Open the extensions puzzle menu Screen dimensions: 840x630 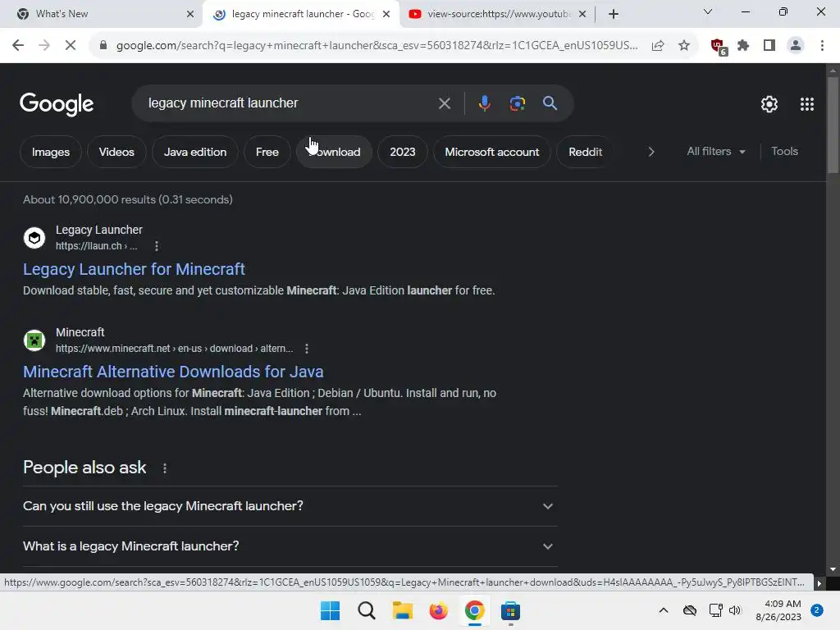pyautogui.click(x=743, y=46)
